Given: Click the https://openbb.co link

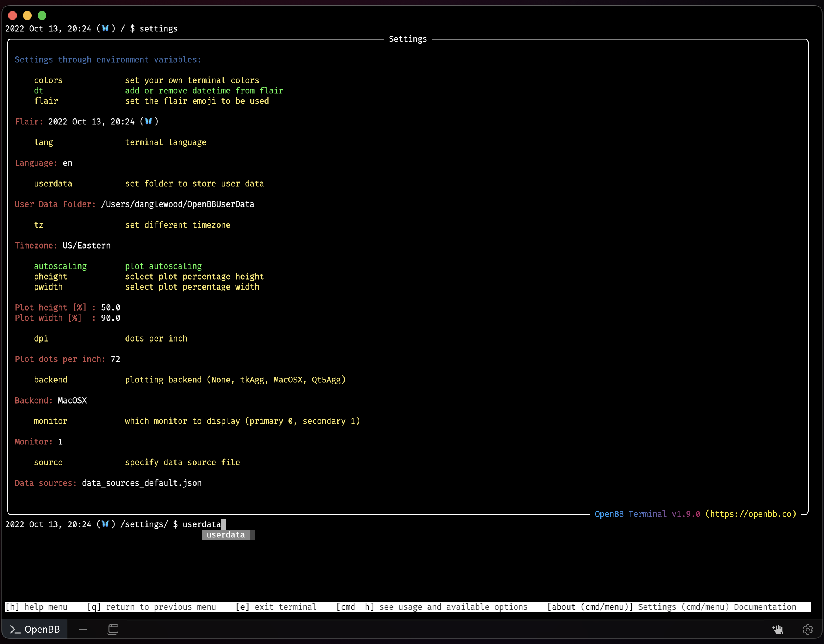Looking at the screenshot, I should [x=751, y=514].
